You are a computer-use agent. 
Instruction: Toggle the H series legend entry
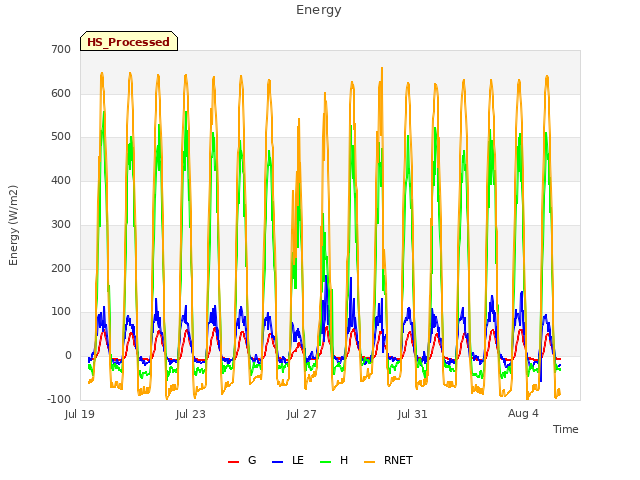click(334, 460)
